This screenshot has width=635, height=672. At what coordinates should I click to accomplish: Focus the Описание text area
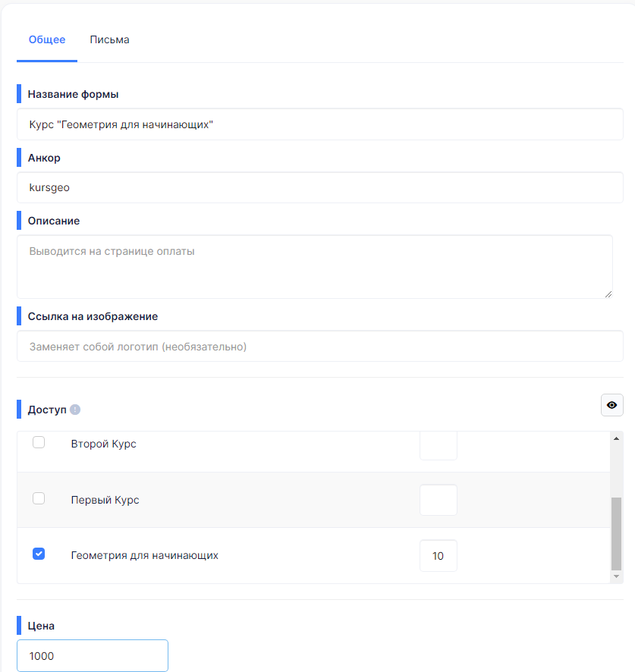tap(315, 266)
